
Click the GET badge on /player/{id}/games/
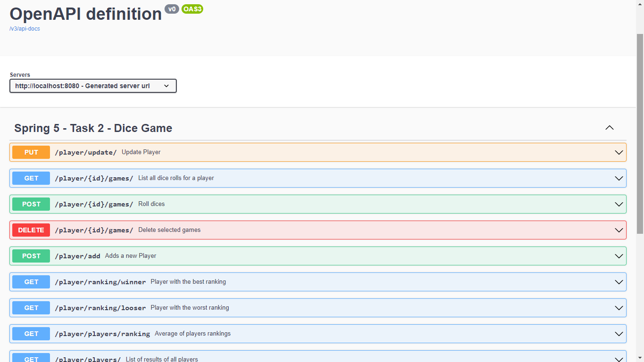pyautogui.click(x=31, y=178)
